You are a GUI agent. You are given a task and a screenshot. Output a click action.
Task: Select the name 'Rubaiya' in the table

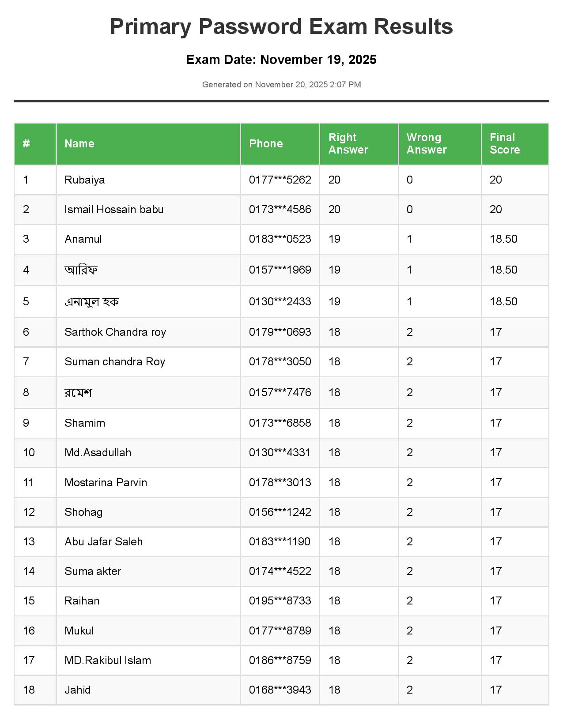(x=85, y=180)
